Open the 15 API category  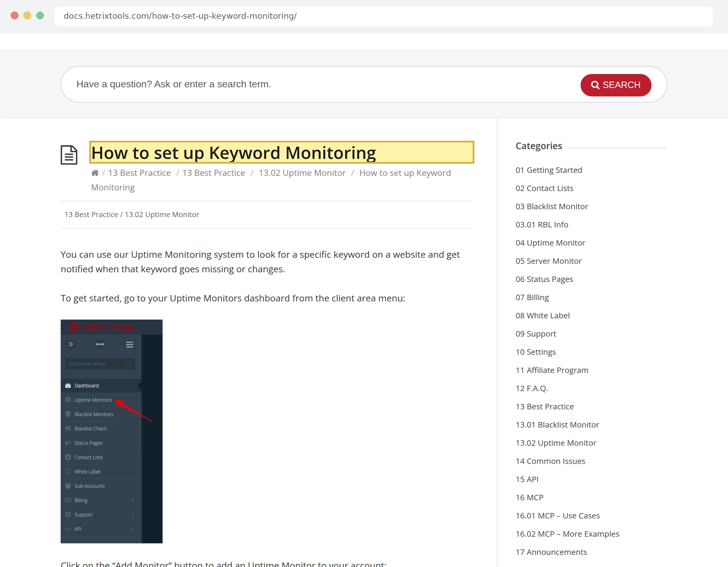coord(527,479)
